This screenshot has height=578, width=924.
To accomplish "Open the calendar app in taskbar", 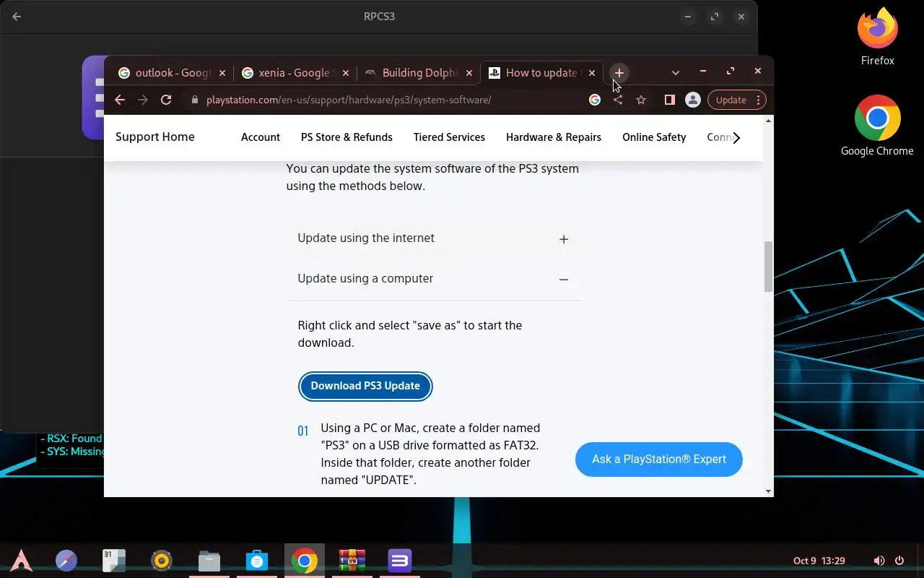I will point(114,561).
